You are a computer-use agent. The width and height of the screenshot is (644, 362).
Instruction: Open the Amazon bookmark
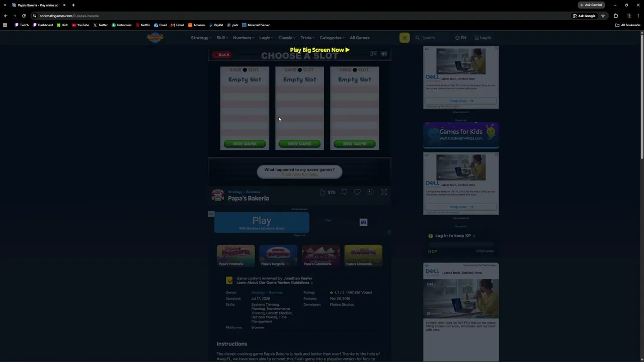pos(197,25)
